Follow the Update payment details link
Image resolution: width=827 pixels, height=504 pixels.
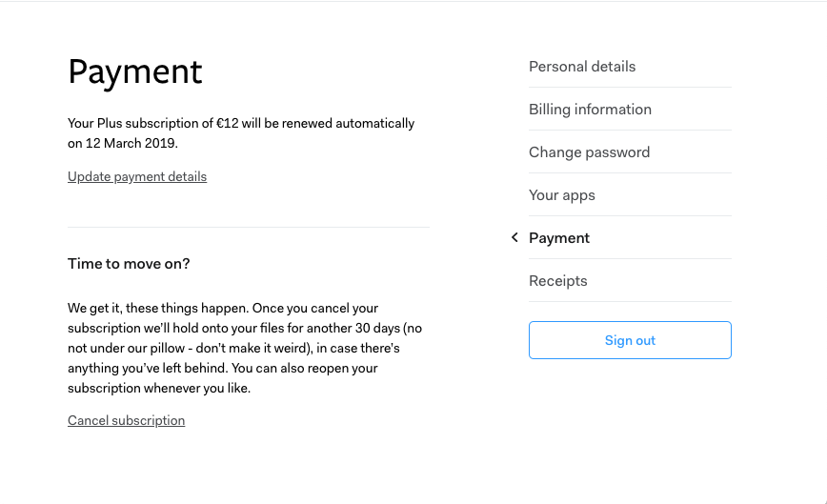pyautogui.click(x=137, y=176)
